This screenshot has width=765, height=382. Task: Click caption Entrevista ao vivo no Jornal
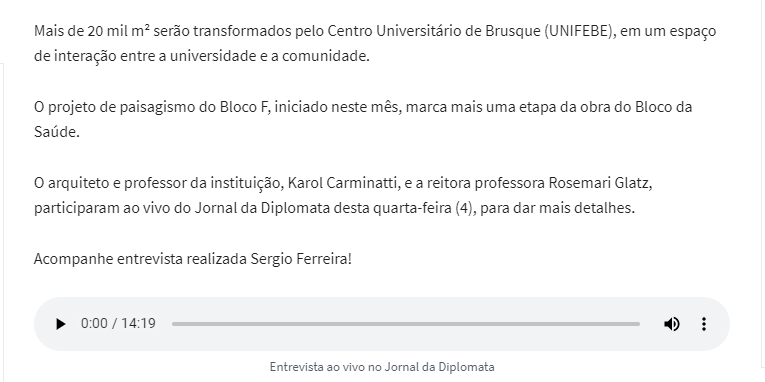click(x=382, y=366)
